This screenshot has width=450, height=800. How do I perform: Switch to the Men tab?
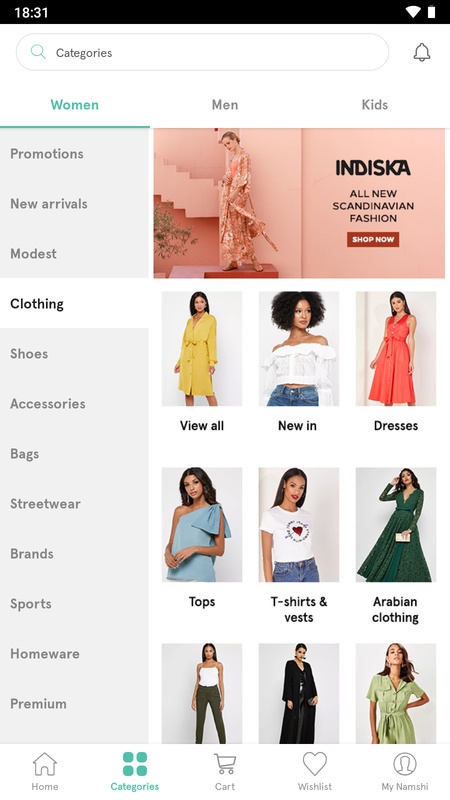point(224,105)
